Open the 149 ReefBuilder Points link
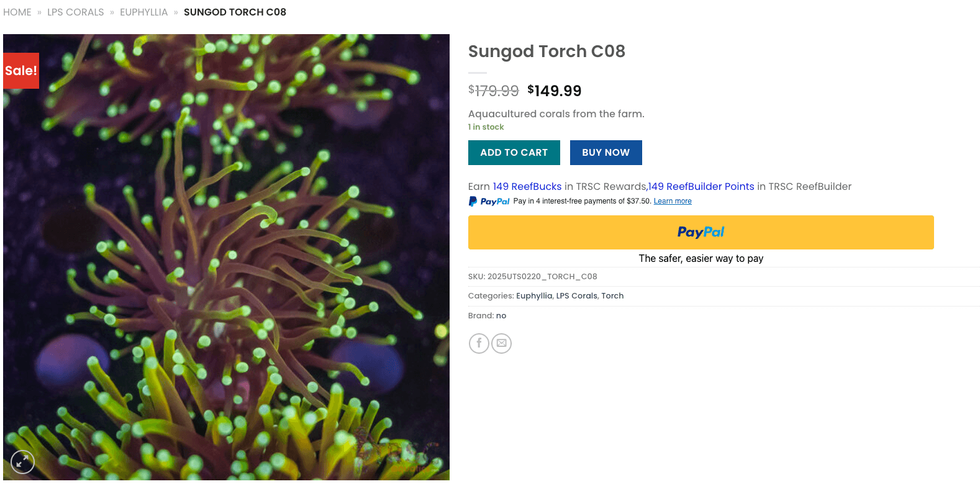This screenshot has height=489, width=980. pyautogui.click(x=700, y=186)
